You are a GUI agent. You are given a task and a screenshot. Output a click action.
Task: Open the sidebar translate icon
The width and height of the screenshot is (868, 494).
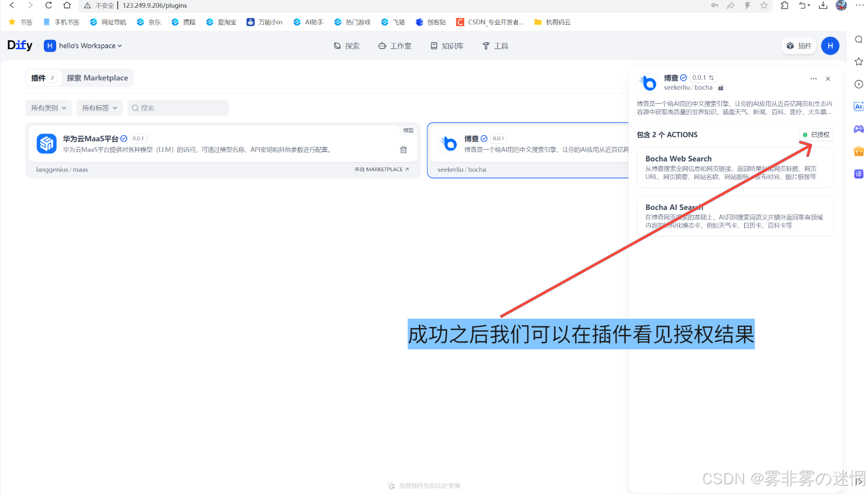coord(859,174)
